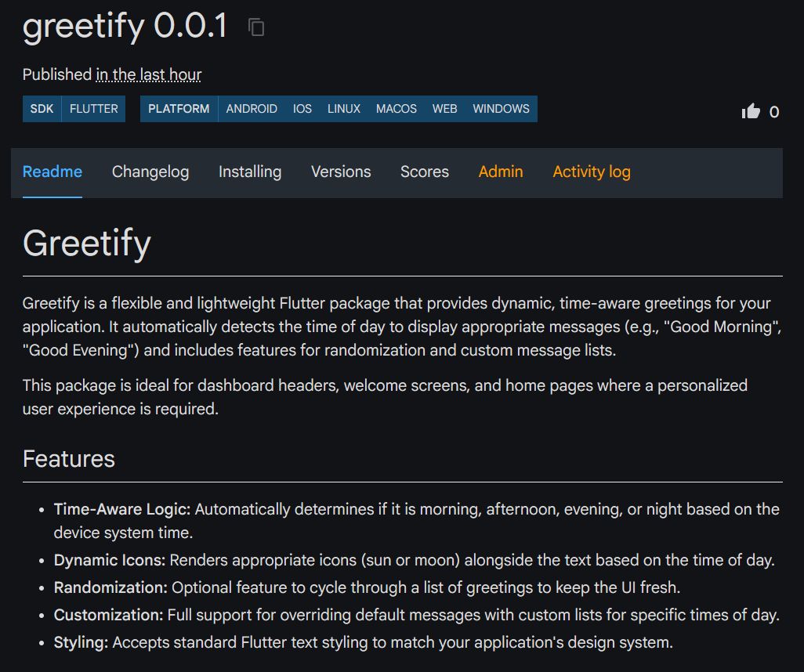Like the package with the thumbs-up icon
This screenshot has width=804, height=672.
click(x=751, y=111)
